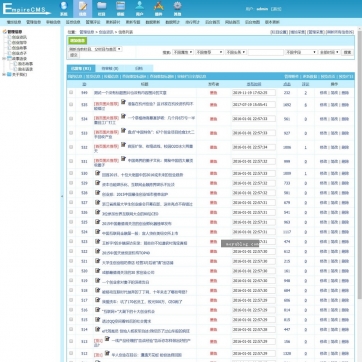This screenshot has height=362, width=362.
Task: Click the search button at right of filters
Action: (x=347, y=52)
